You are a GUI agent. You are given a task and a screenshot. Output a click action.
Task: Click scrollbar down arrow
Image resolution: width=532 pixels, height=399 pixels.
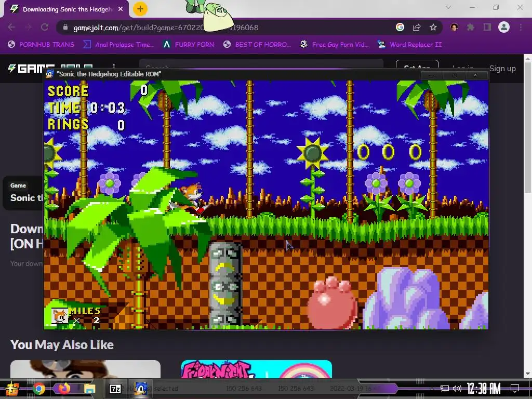point(528,374)
